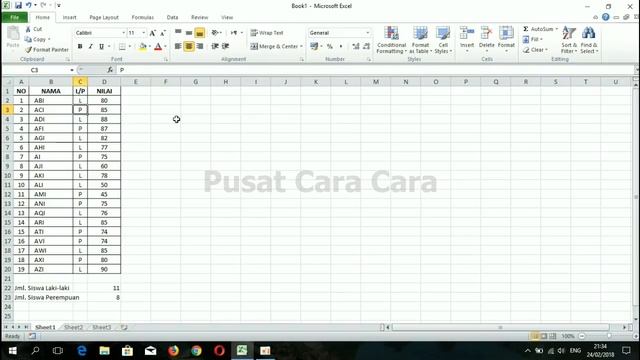
Task: Click the Align Text Left icon
Action: click(178, 47)
